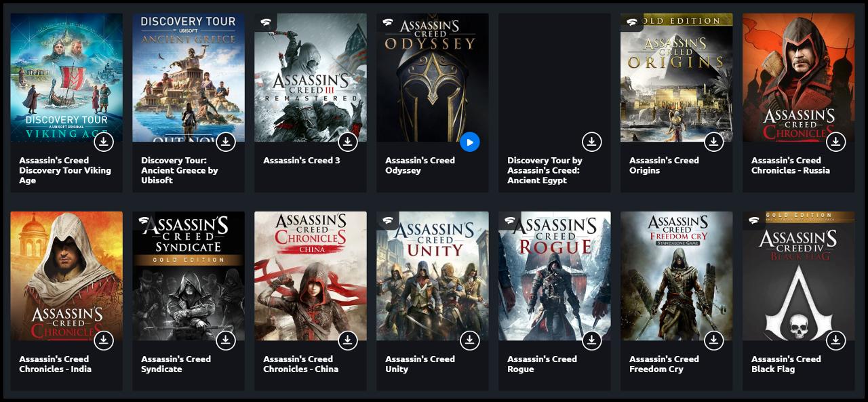
Task: Click title 'Discovery Tour by Assassin's Creed: Ancient Egypt'
Action: (545, 170)
